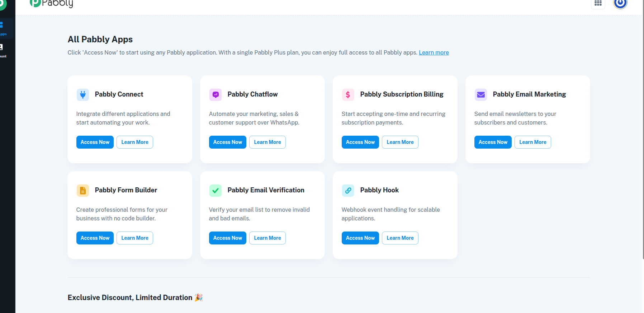The width and height of the screenshot is (644, 313).
Task: Learn more about Pabbly Form Builder
Action: [135, 238]
